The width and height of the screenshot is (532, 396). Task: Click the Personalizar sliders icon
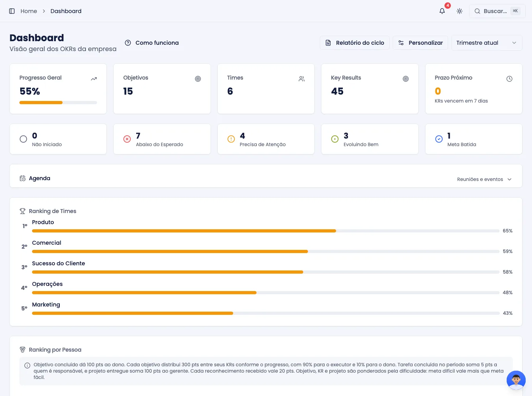click(401, 43)
